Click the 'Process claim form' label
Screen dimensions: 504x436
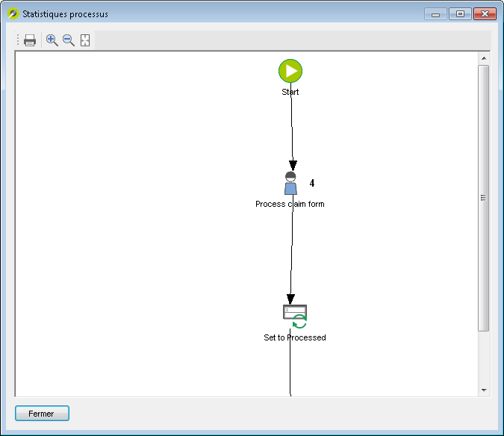(290, 204)
